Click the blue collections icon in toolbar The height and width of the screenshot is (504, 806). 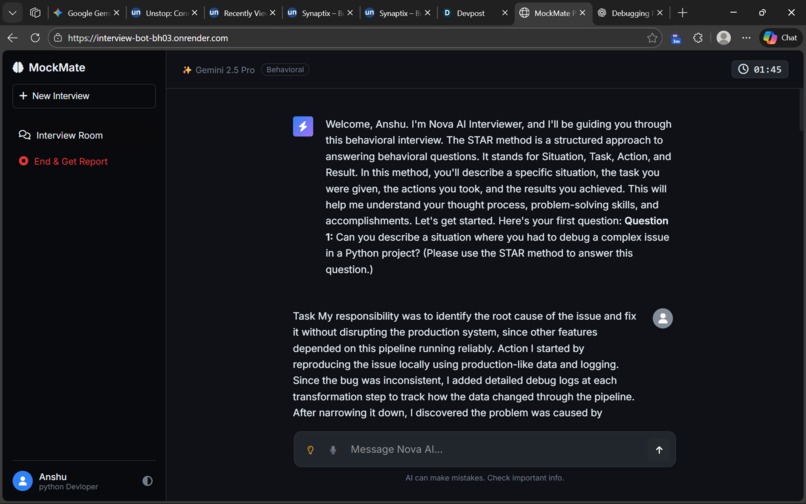(676, 38)
